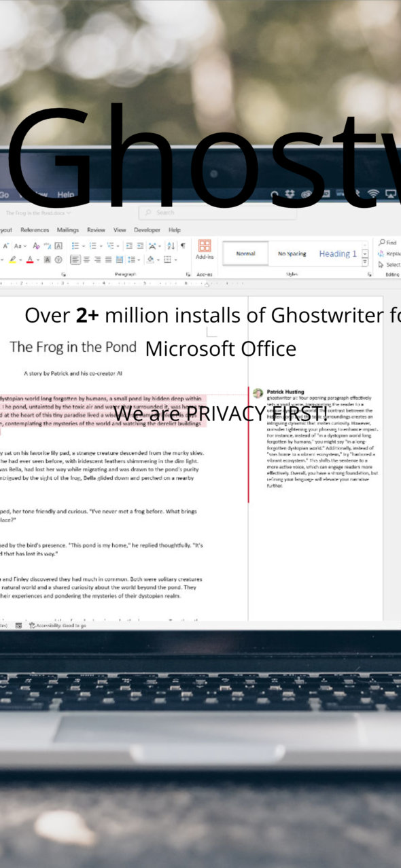Click the Increase Font Size icon
The width and height of the screenshot is (401, 868).
(5, 246)
